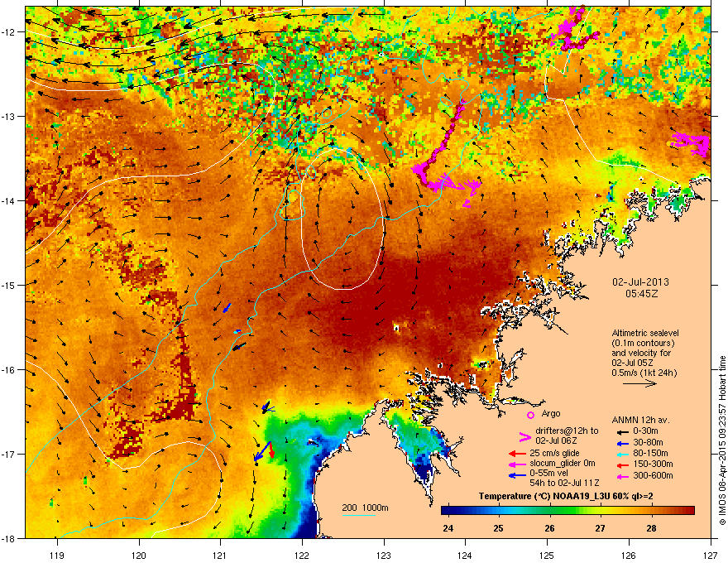
Task: Click the black 0-30m ANMN arrow symbol
Action: [623, 431]
